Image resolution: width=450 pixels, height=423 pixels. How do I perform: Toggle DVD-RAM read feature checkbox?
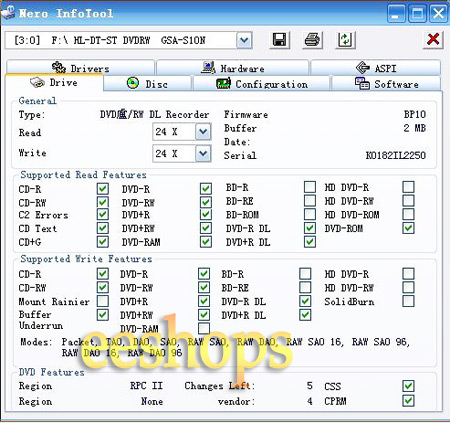coord(206,242)
